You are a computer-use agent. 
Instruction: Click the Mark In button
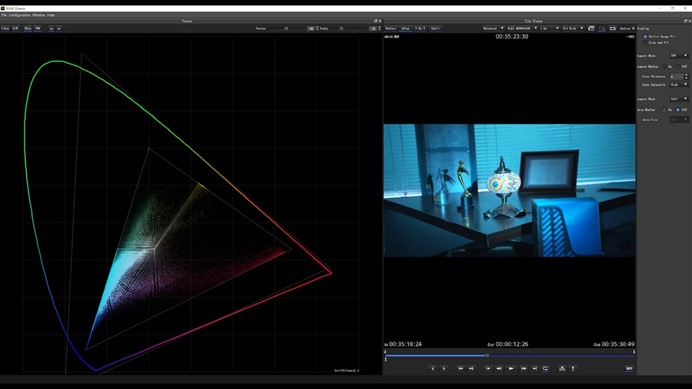[433, 368]
